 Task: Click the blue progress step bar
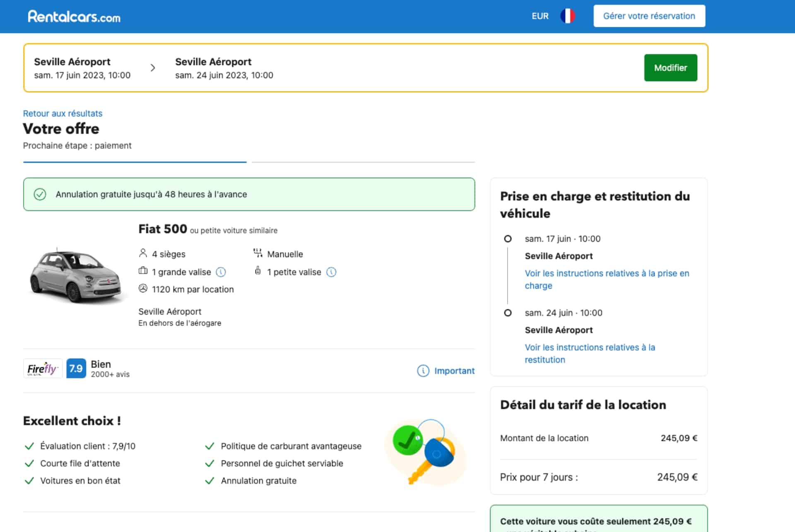point(135,162)
